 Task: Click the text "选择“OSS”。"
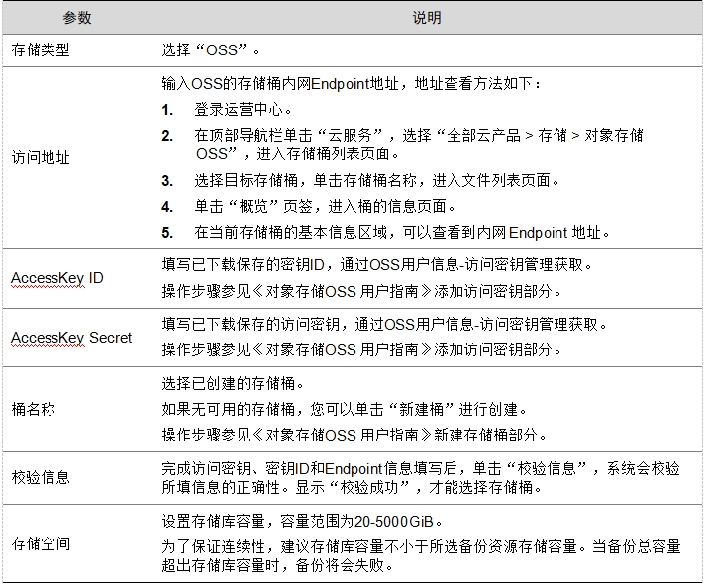[x=211, y=50]
